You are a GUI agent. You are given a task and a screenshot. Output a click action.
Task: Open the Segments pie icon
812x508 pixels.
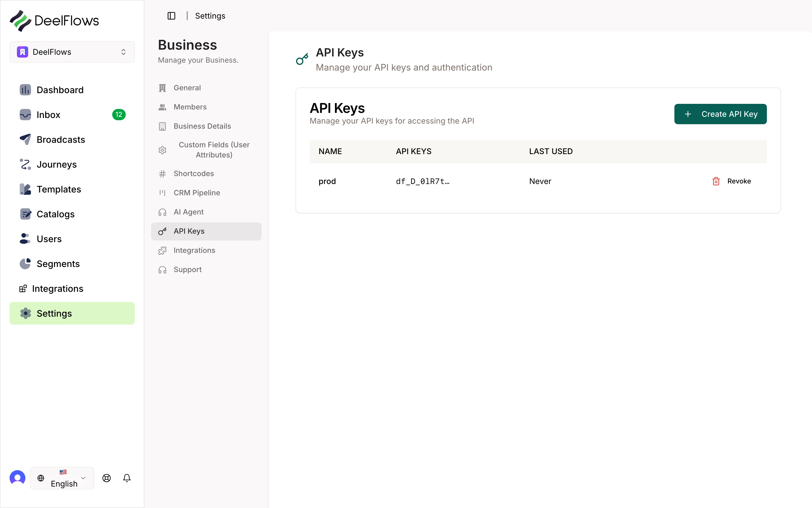click(25, 264)
